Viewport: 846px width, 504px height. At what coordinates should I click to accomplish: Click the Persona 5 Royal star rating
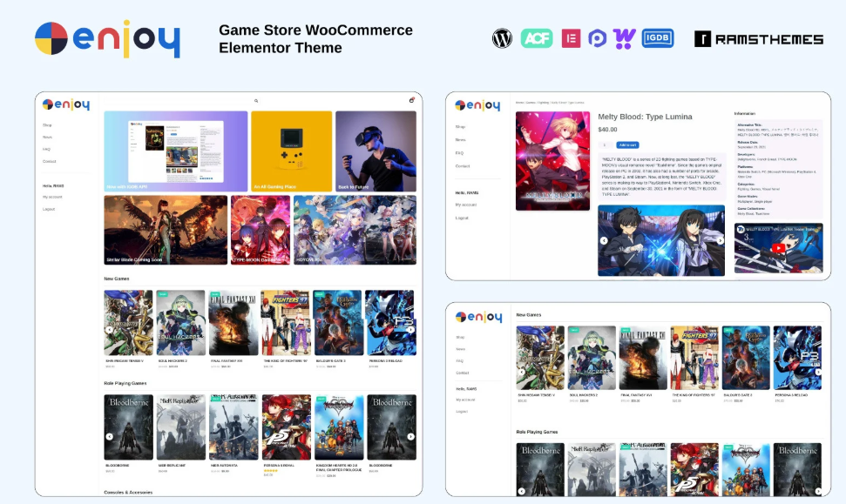(270, 471)
